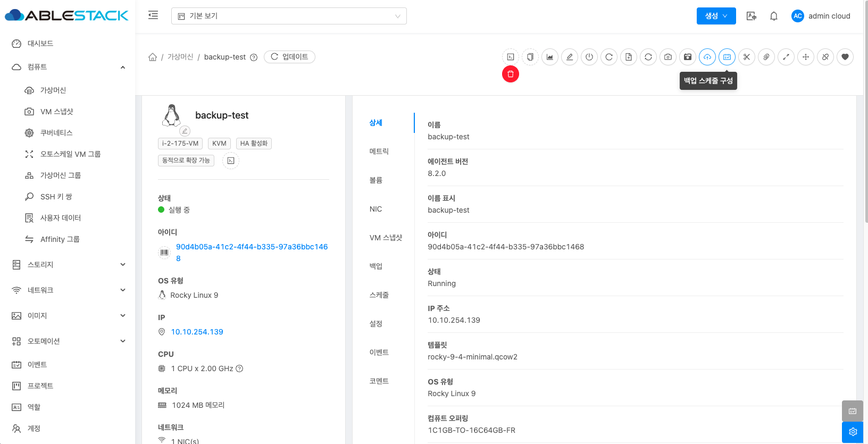Click the heart icon in the toolbar

845,57
